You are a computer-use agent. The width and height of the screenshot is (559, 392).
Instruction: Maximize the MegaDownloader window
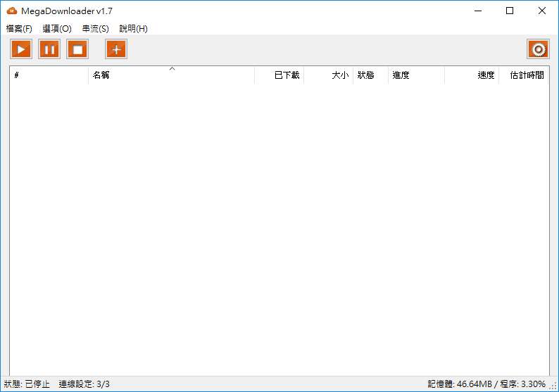click(x=510, y=11)
